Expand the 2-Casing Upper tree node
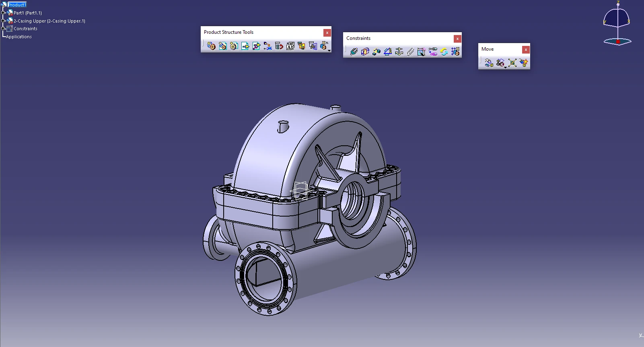 click(3, 21)
